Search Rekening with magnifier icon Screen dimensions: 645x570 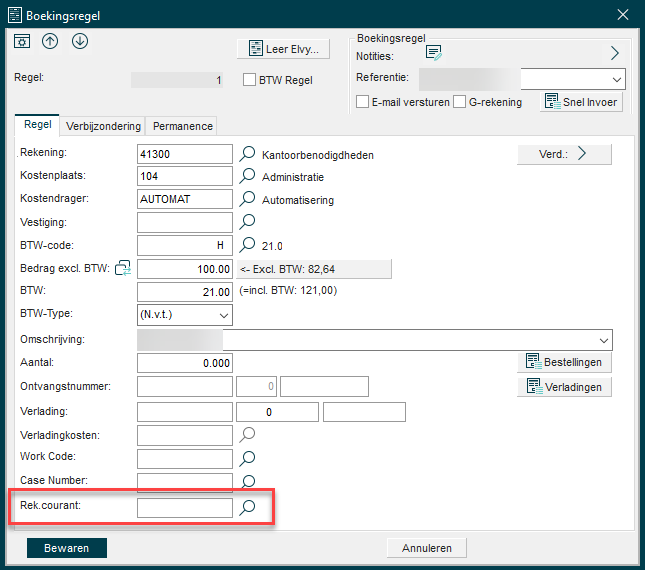click(248, 154)
